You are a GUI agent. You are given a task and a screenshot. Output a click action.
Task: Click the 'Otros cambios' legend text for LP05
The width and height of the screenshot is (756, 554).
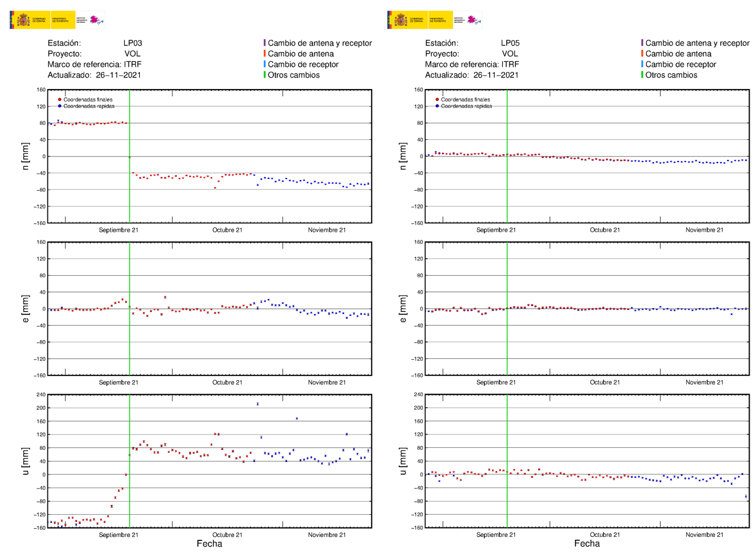click(x=671, y=75)
